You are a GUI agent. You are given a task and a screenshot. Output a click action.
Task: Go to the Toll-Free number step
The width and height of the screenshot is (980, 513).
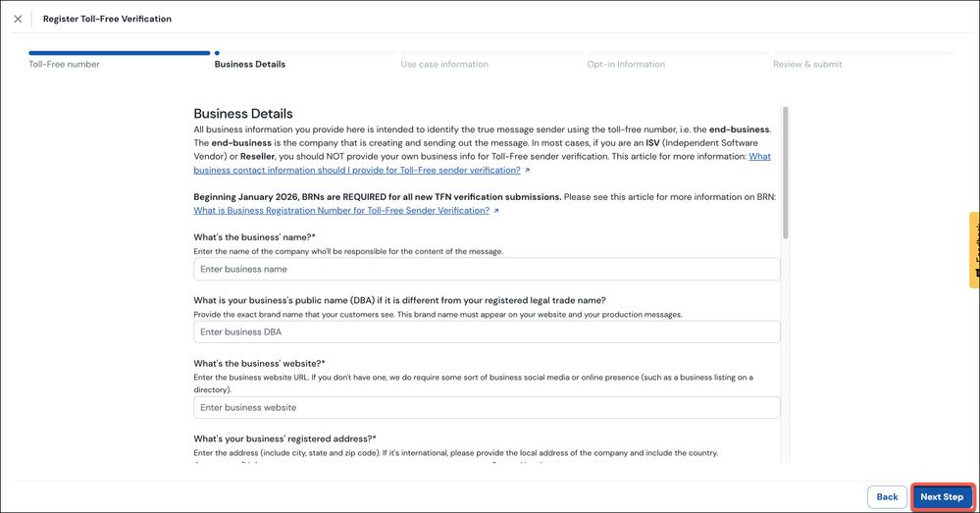[x=64, y=65]
